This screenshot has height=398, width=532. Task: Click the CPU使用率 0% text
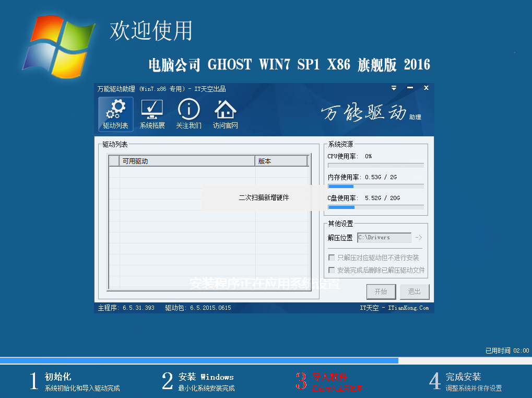[349, 156]
